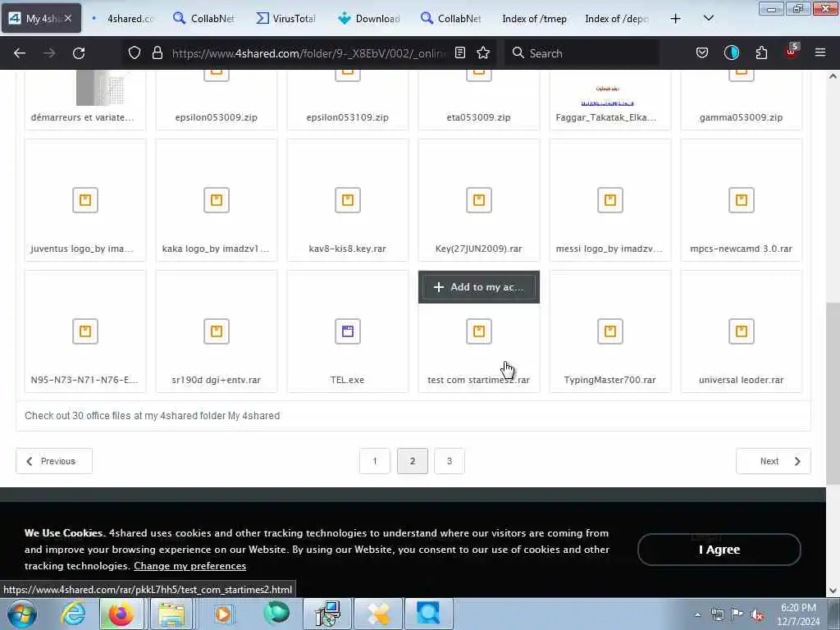Open the messi logo archive icon
840x630 pixels.
pos(610,200)
